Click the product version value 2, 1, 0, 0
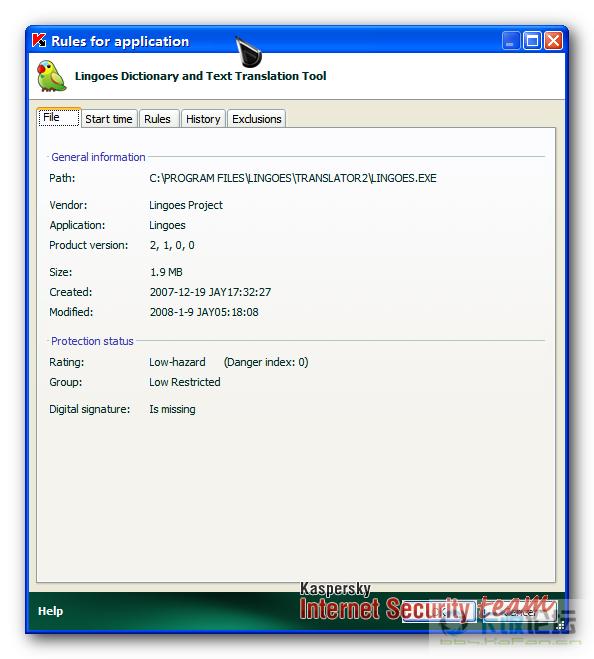Viewport: 594px width, 659px height. [x=172, y=245]
